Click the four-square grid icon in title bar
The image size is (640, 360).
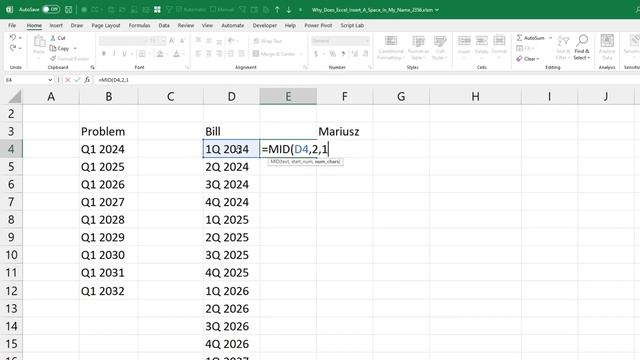pos(157,9)
